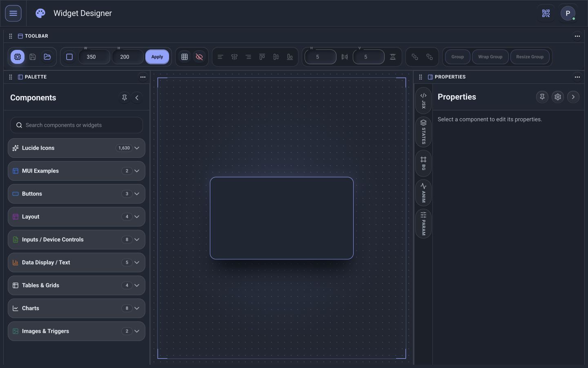
Task: Collapse Properties panel with right chevron
Action: (x=573, y=97)
